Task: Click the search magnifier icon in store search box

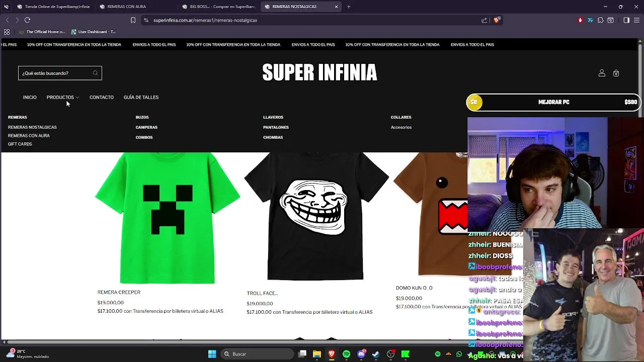Action: 95,73
